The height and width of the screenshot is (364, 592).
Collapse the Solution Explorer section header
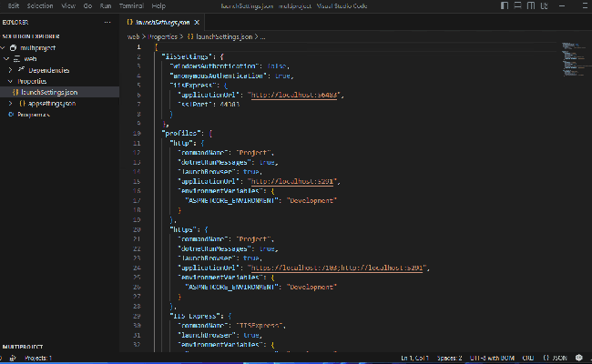(x=31, y=36)
